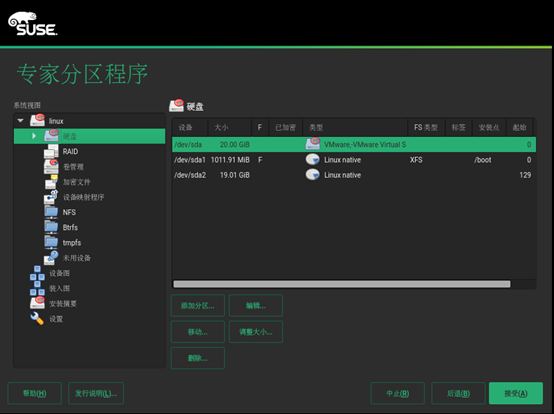Click the 移动... move button

(x=198, y=332)
